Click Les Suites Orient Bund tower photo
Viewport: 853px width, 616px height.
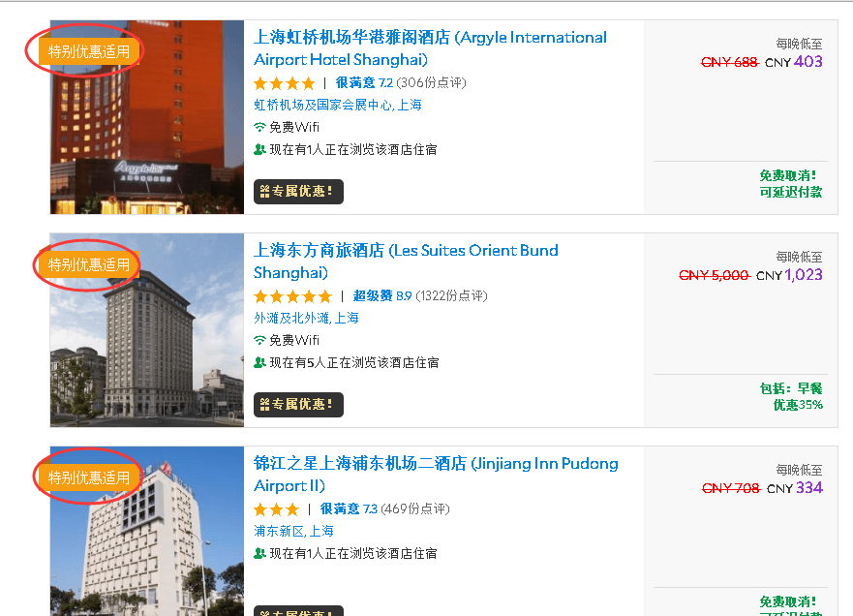click(147, 330)
